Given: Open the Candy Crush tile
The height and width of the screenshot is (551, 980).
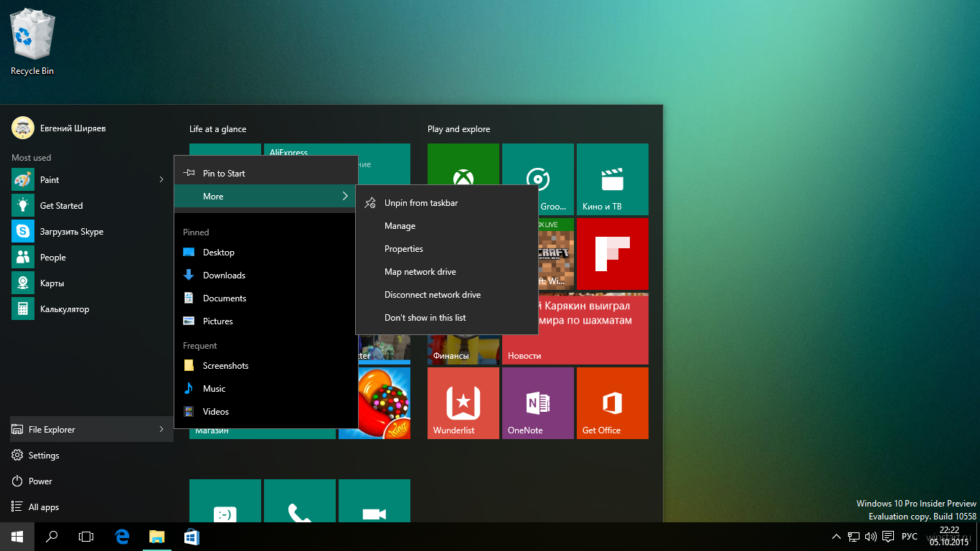Looking at the screenshot, I should 384,403.
